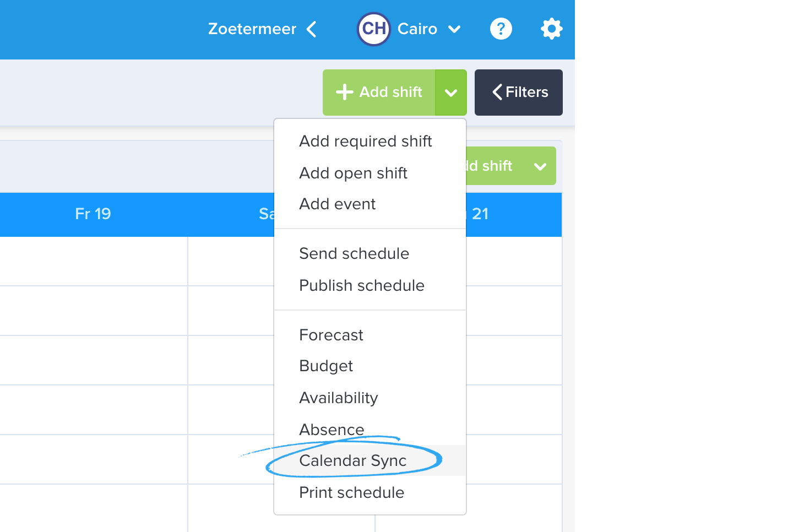Viewport: 804px width, 532px height.
Task: Click the Add shift button
Action: pos(379,93)
